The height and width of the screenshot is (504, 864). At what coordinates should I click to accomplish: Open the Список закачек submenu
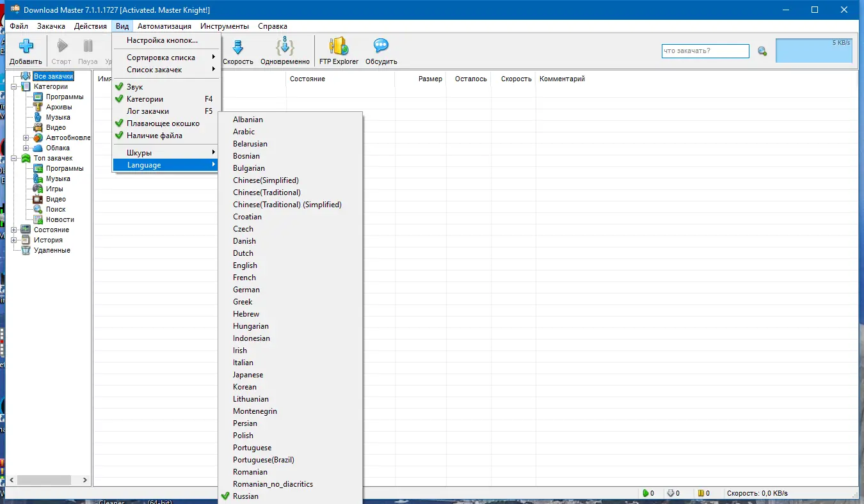coord(166,70)
